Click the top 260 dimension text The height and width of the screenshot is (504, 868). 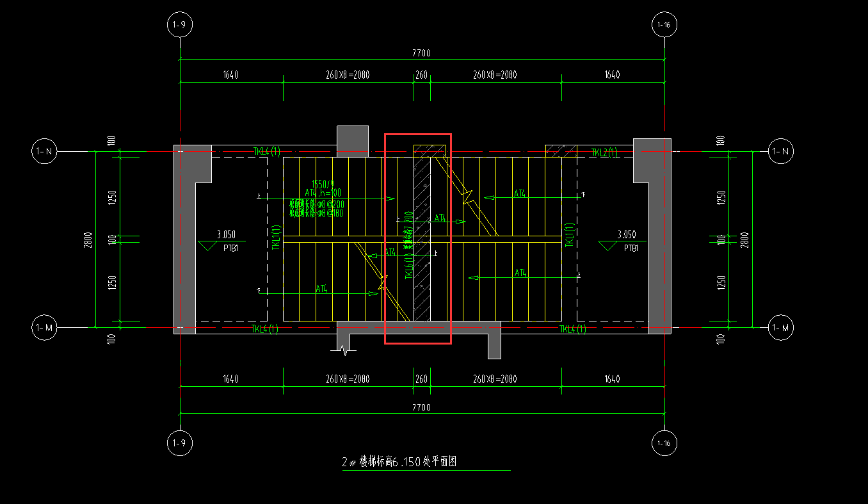tap(422, 75)
